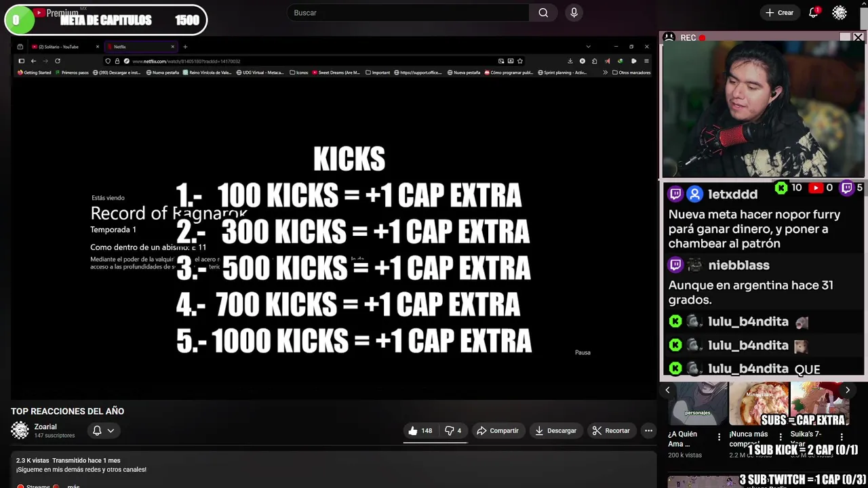Open the Getting Started bookmark

pyautogui.click(x=34, y=73)
